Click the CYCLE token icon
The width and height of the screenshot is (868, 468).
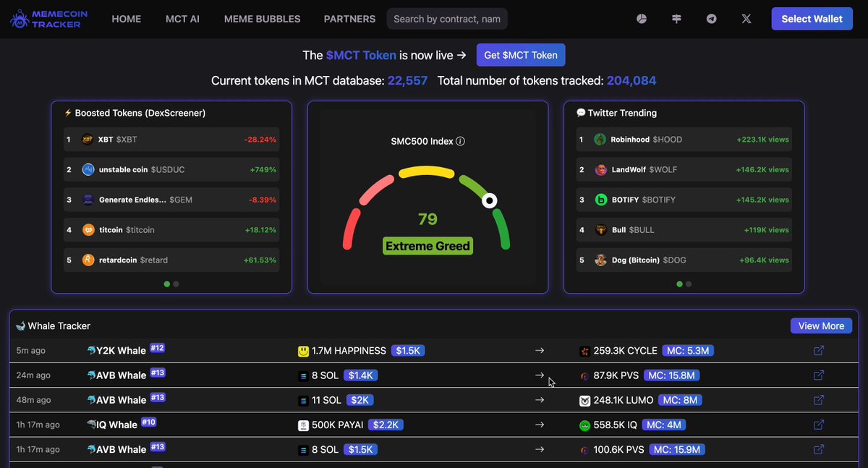tap(584, 351)
